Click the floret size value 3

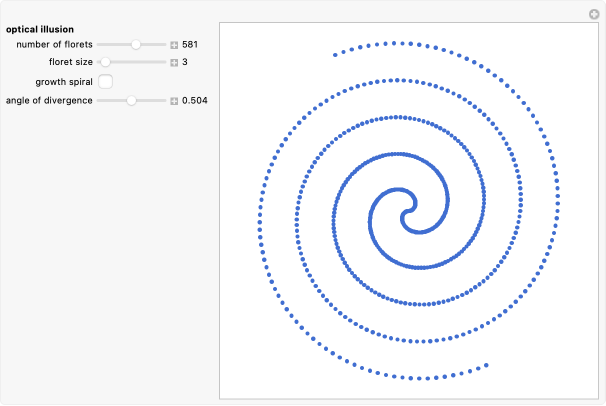(185, 62)
